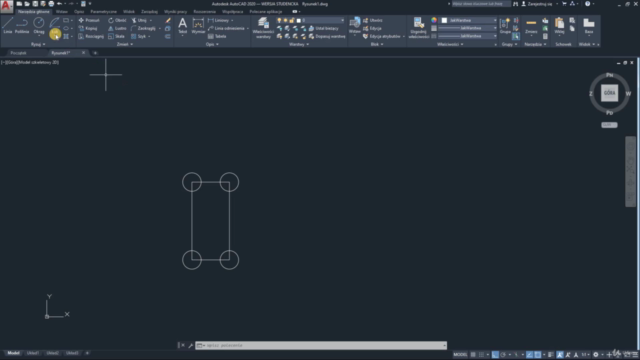Viewport: 640px width, 360px height.
Task: Click the Plot (print) icon in quick access toolbar
Action: 51,4
